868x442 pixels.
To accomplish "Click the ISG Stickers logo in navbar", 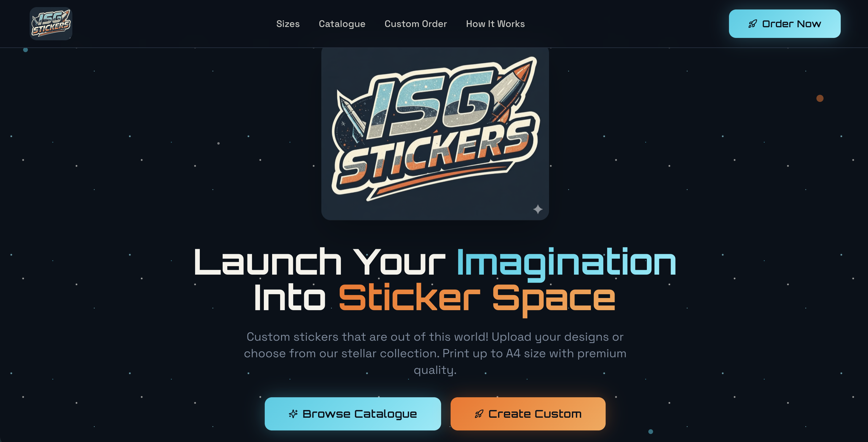I will click(x=51, y=24).
